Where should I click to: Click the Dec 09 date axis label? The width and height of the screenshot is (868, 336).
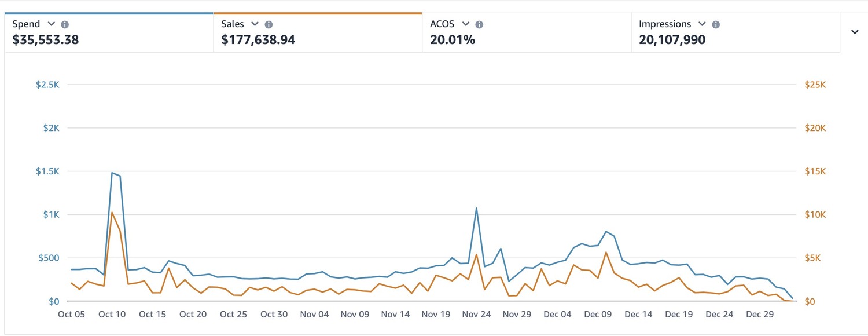point(598,315)
